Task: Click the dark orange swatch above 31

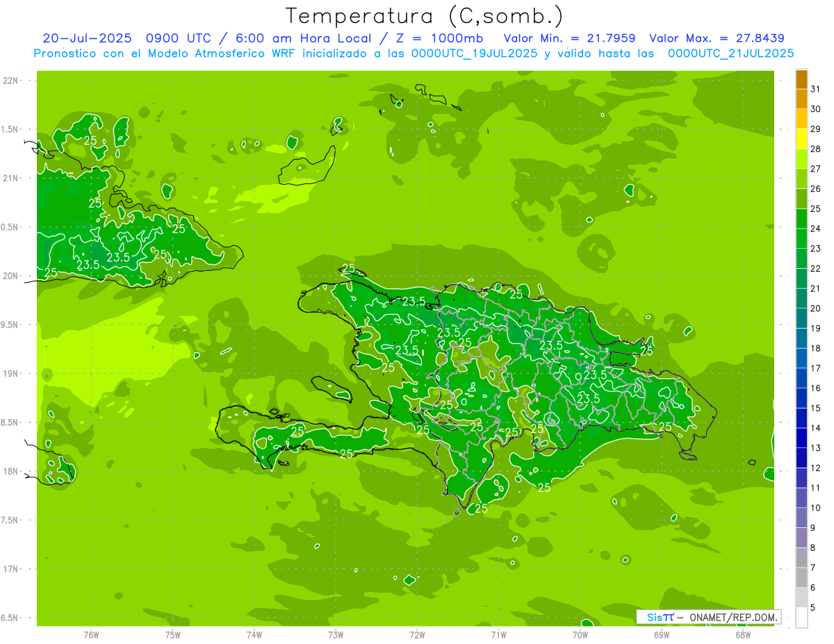Action: pos(801,79)
